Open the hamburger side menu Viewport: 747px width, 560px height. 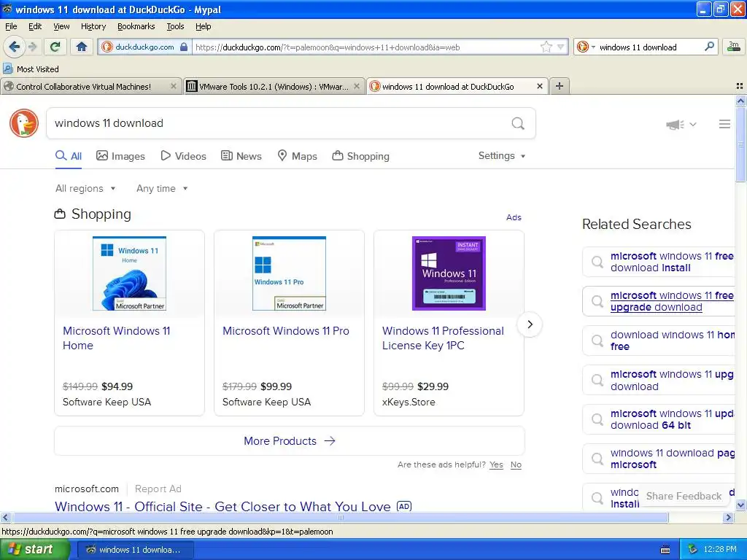coord(724,124)
